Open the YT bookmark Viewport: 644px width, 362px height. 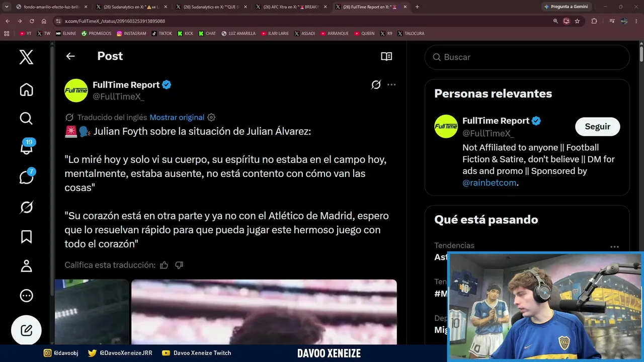pos(25,34)
